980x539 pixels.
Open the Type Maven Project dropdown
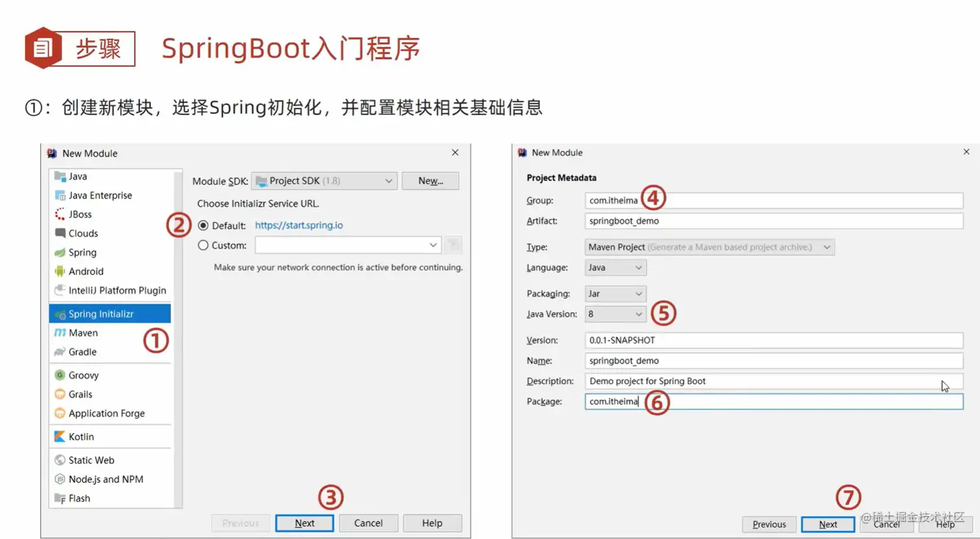pos(710,247)
